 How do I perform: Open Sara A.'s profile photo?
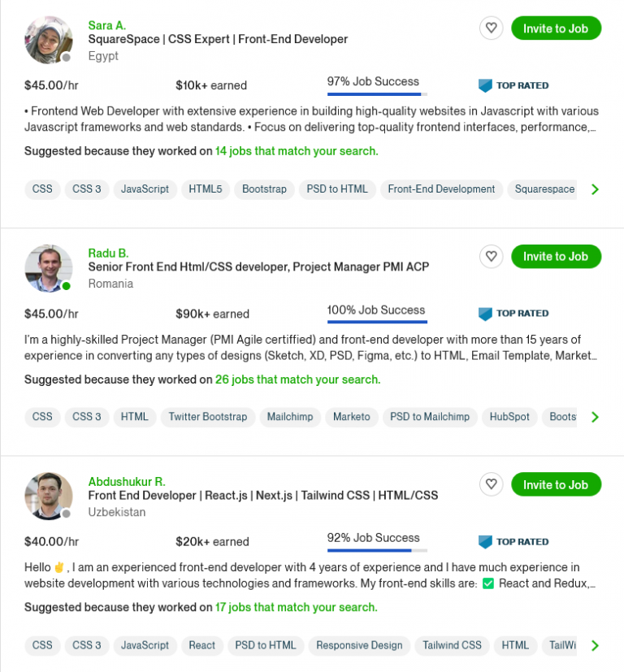tap(49, 40)
